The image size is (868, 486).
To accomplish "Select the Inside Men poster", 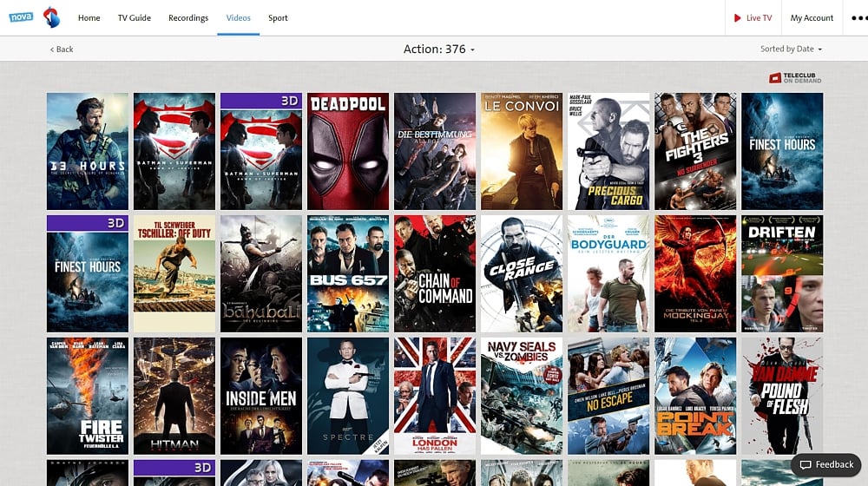I will [x=261, y=396].
